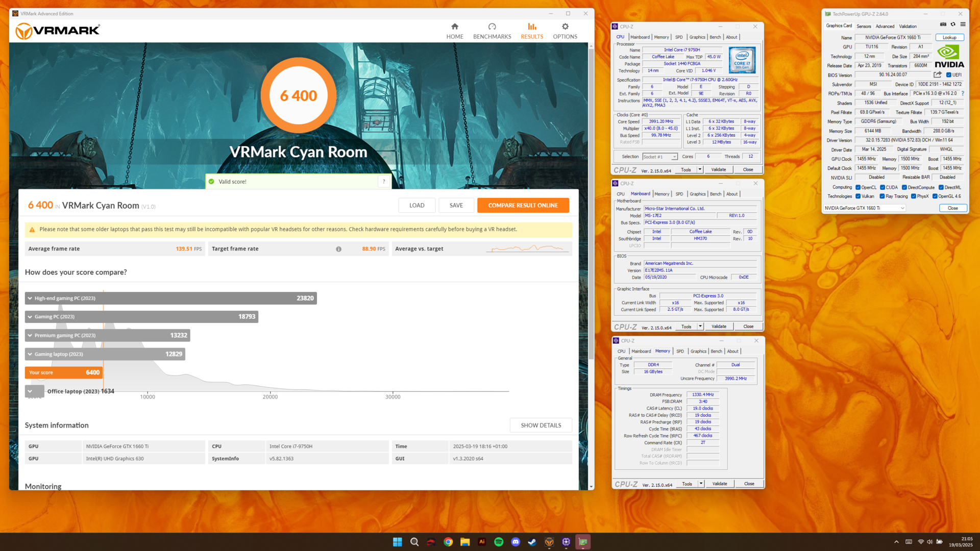This screenshot has width=980, height=551.
Task: Expand the High-end gaming PC (2023) row
Action: pyautogui.click(x=171, y=298)
